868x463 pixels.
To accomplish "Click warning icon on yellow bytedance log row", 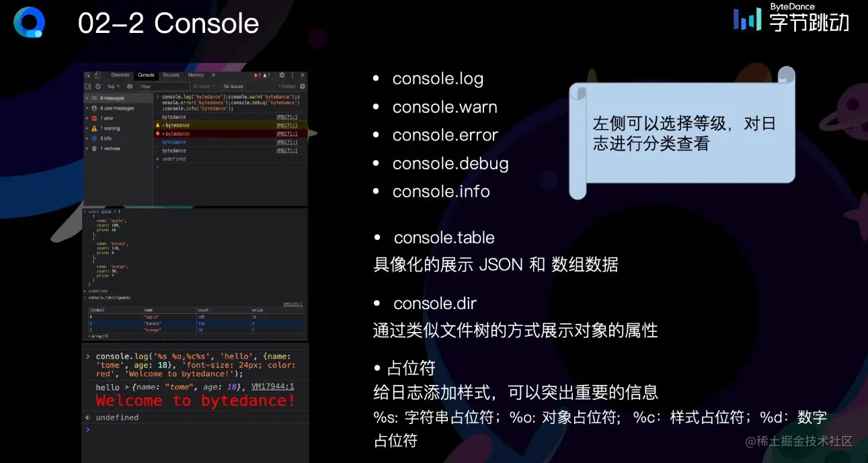I will (x=158, y=125).
